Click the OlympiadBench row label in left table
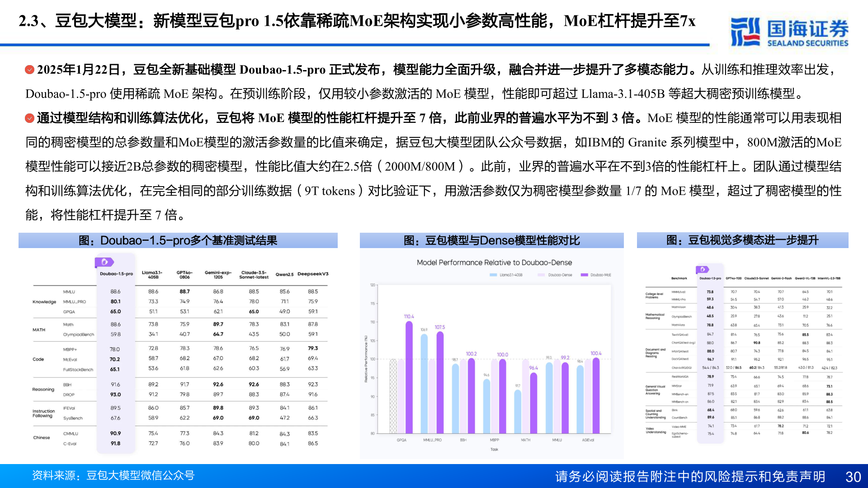868x488 pixels. 79,335
